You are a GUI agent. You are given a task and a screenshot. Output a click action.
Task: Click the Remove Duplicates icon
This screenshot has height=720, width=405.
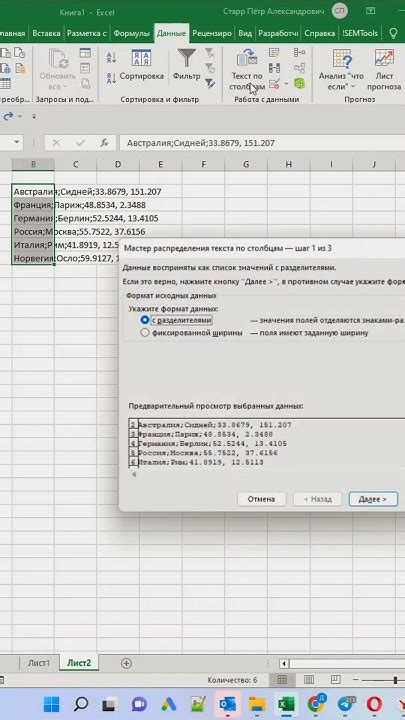click(275, 68)
